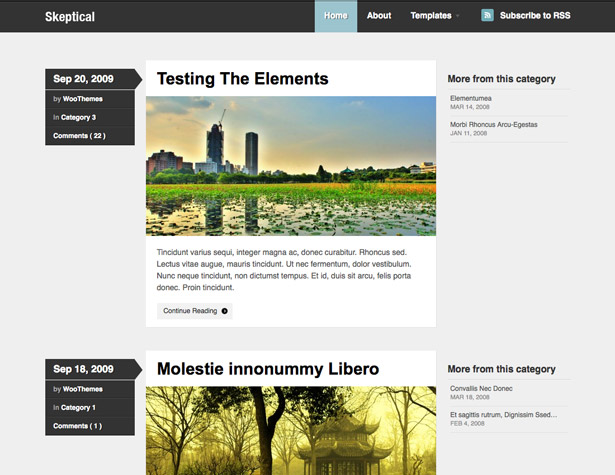
Task: Open the Testing The Elements post title
Action: (x=242, y=78)
